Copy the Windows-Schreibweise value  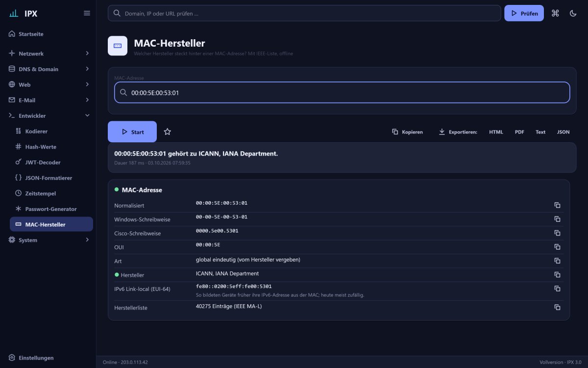[557, 219]
